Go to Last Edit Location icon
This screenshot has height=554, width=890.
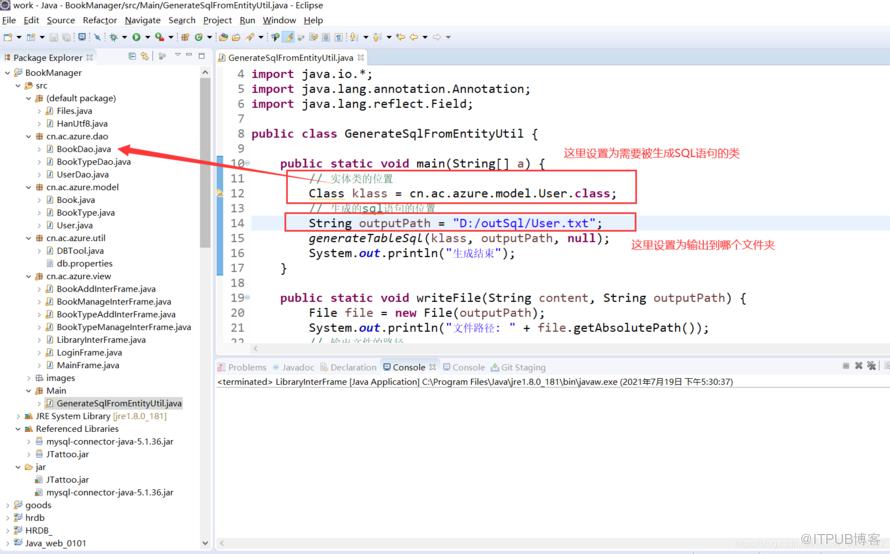(x=401, y=37)
